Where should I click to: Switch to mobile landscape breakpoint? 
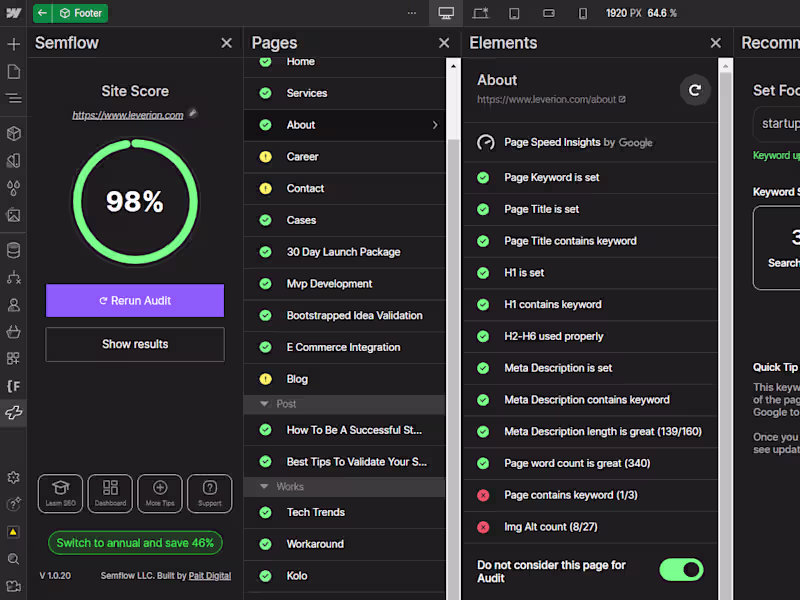548,13
